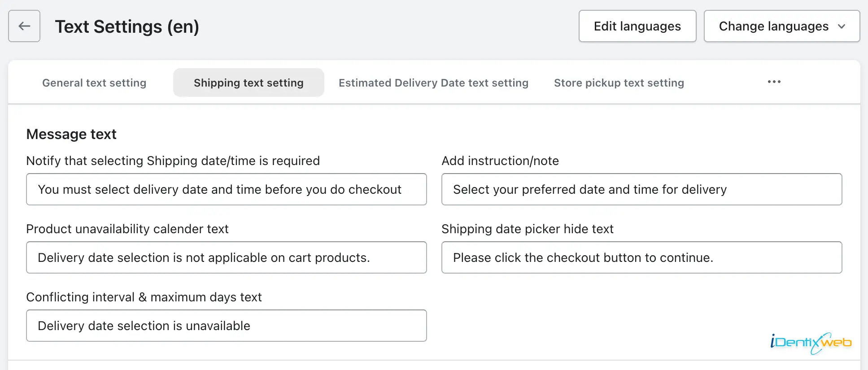Image resolution: width=868 pixels, height=370 pixels.
Task: Open Estimated Delivery Date text setting tab
Action: (x=433, y=83)
